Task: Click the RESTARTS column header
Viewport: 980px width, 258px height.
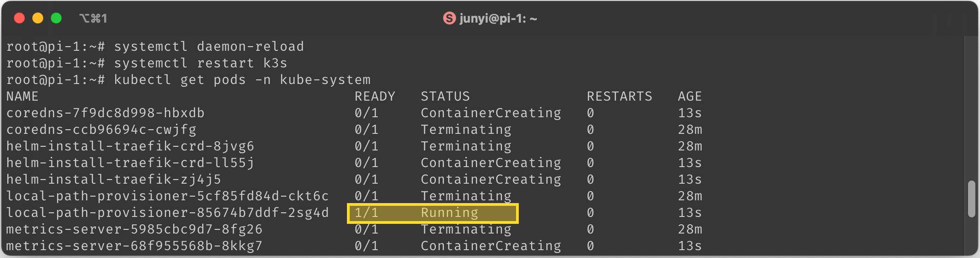Action: coord(620,96)
